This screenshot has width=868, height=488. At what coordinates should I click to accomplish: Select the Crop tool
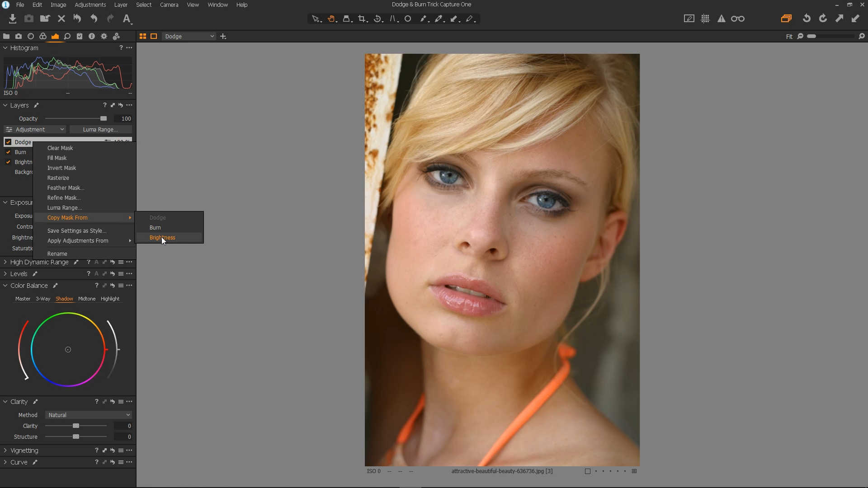coord(362,19)
